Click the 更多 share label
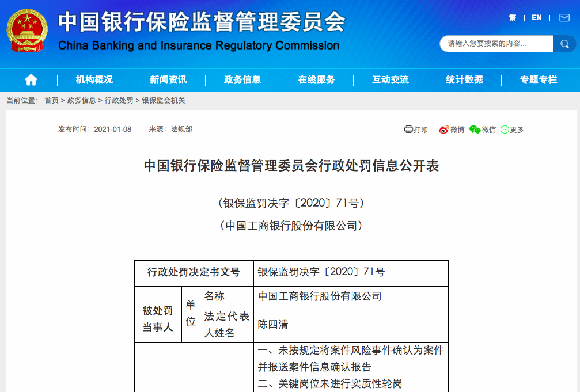 [x=517, y=130]
